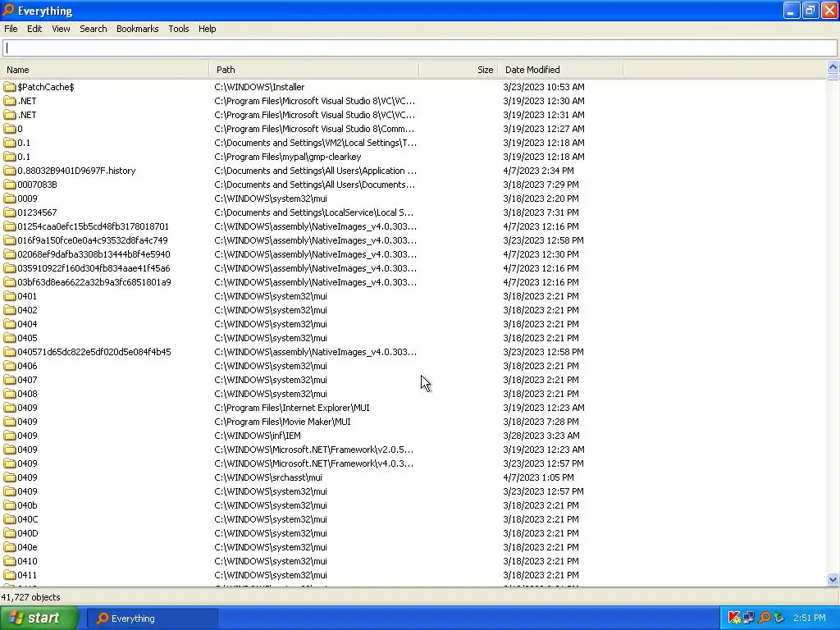Select 0409 in Internet Explorer\MUI
Screen dimensions: 840x630
tap(27, 408)
